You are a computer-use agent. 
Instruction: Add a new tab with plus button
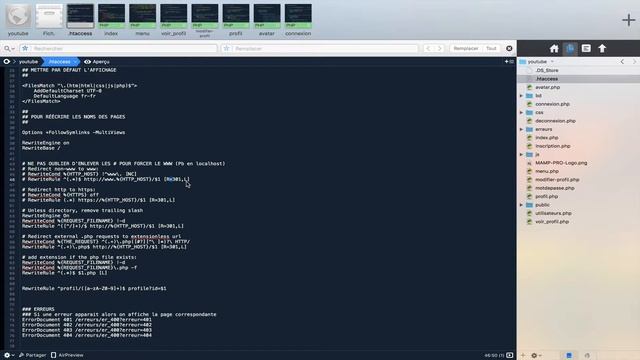628,20
